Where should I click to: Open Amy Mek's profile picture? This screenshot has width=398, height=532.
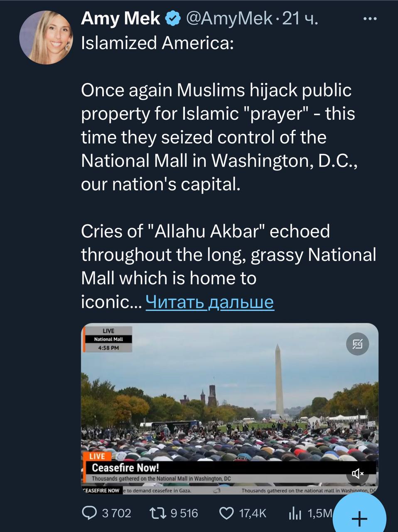(46, 37)
